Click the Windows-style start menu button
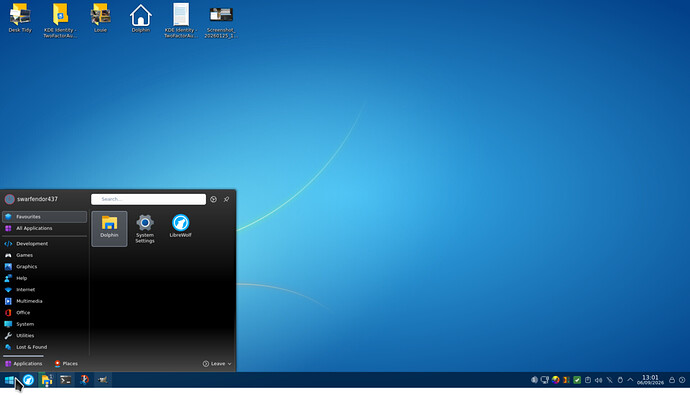 coord(9,380)
